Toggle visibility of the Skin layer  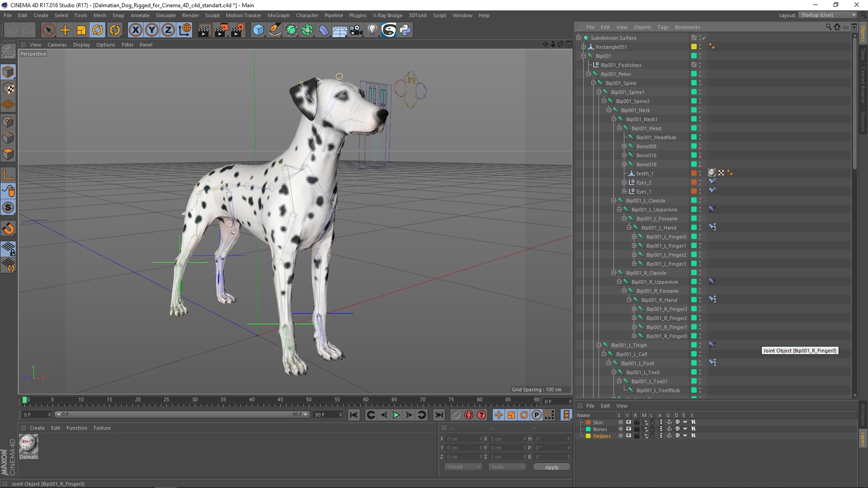[628, 422]
